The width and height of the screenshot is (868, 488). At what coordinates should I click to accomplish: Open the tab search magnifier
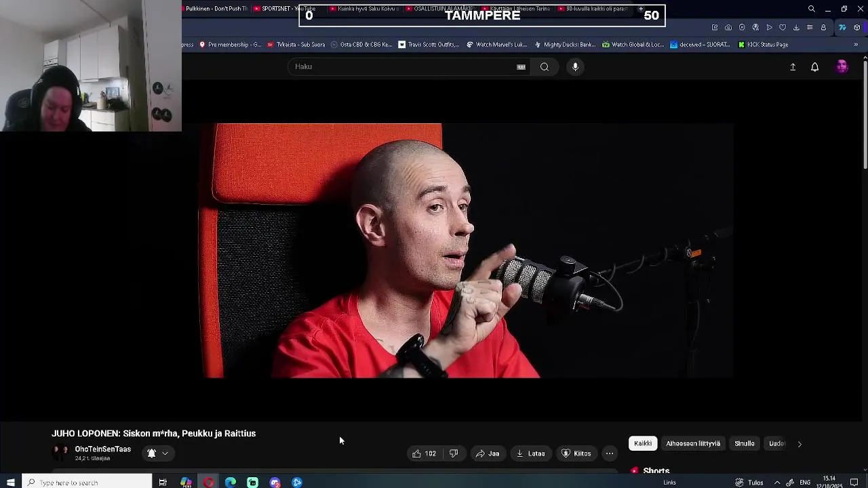tap(812, 9)
